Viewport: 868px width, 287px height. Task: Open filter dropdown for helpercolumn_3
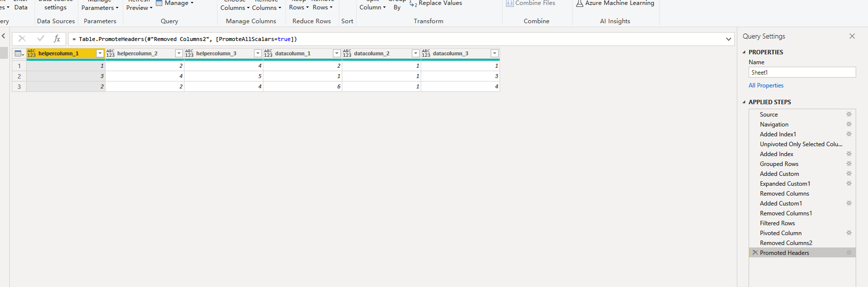coord(258,53)
